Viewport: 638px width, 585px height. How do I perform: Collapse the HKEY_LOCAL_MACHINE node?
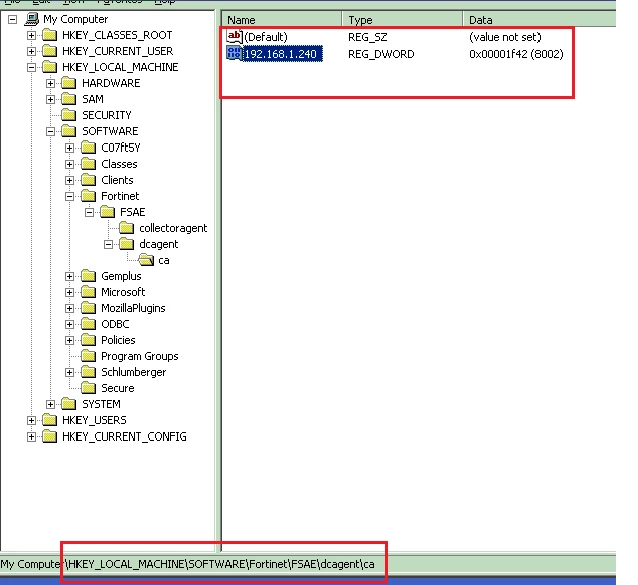click(31, 68)
